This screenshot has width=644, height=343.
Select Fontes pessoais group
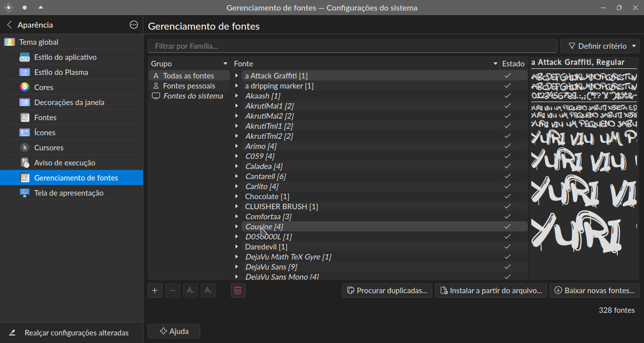pos(189,86)
